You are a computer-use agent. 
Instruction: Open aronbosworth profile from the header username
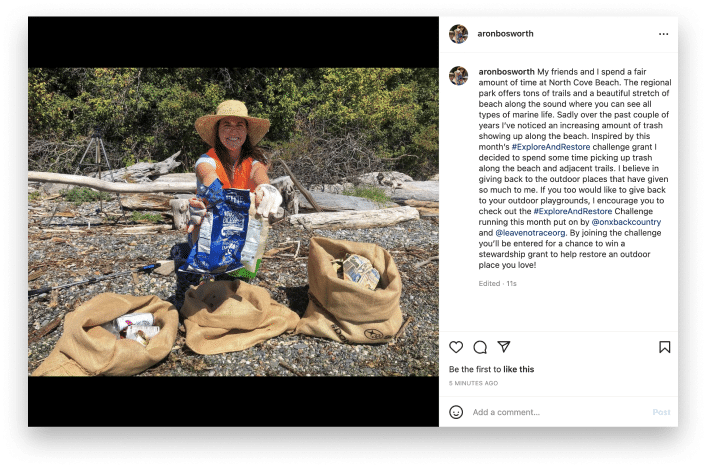pos(506,34)
